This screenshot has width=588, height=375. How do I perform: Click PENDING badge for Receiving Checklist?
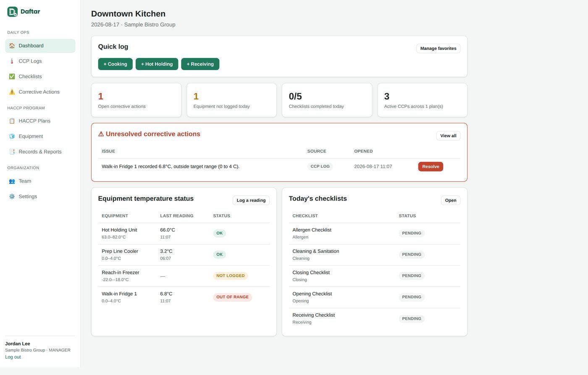412,319
